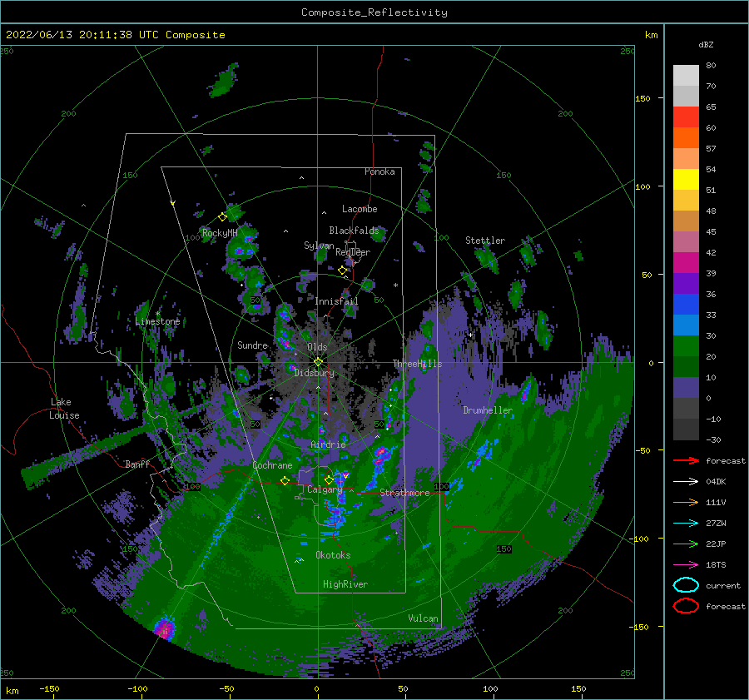Click the Okotoks label
The width and height of the screenshot is (749, 700).
334,555
